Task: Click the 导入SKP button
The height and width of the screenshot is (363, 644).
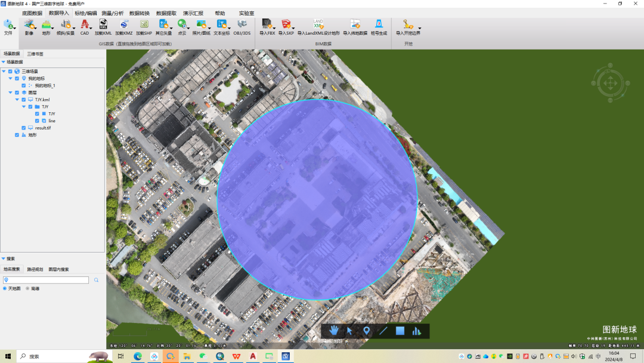Action: click(286, 27)
